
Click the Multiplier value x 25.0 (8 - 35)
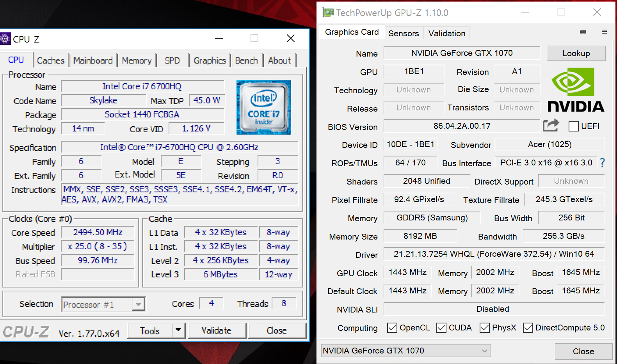coord(98,246)
